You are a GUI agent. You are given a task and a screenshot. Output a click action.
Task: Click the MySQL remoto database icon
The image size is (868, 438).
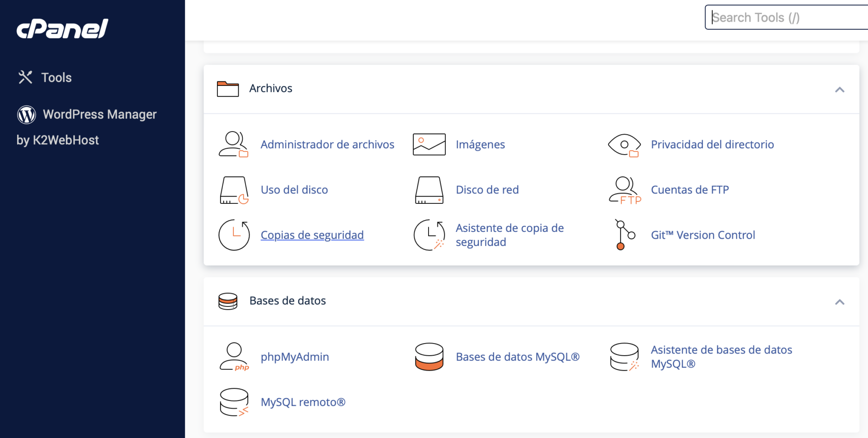[234, 402]
